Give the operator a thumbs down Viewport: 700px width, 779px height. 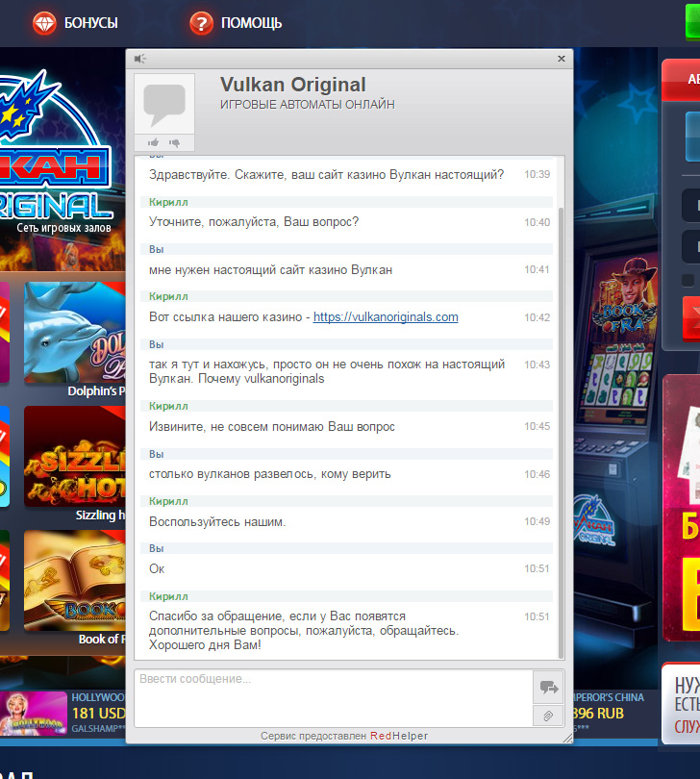click(174, 143)
